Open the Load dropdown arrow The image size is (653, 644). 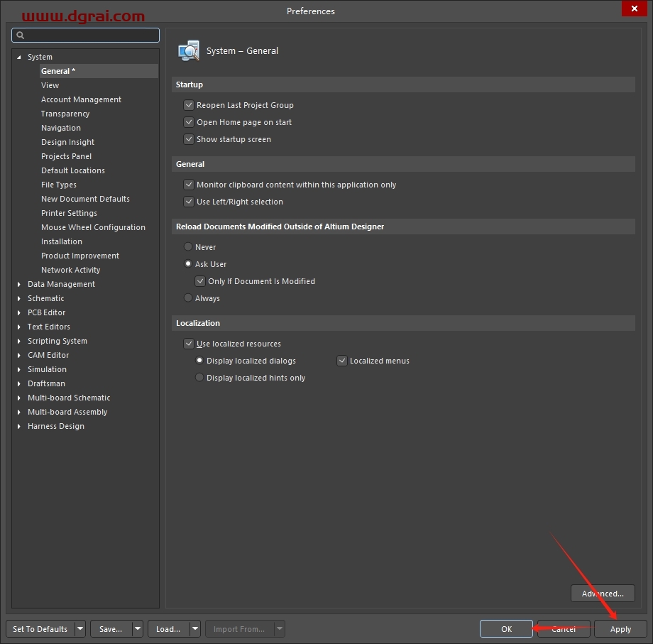click(x=195, y=629)
